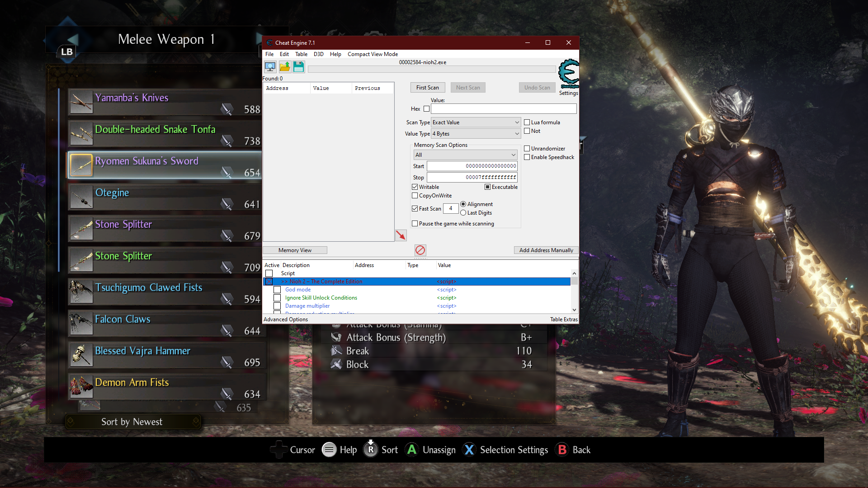Open the process selection monitor icon
Screen dimensions: 868x488
tap(270, 67)
